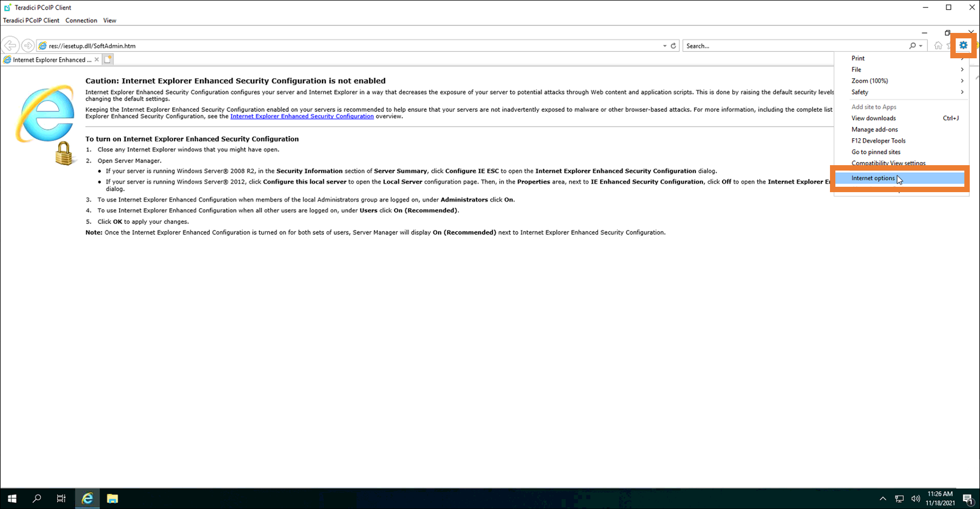Click the speaker volume icon in system tray
The image size is (980, 509).
[x=915, y=499]
